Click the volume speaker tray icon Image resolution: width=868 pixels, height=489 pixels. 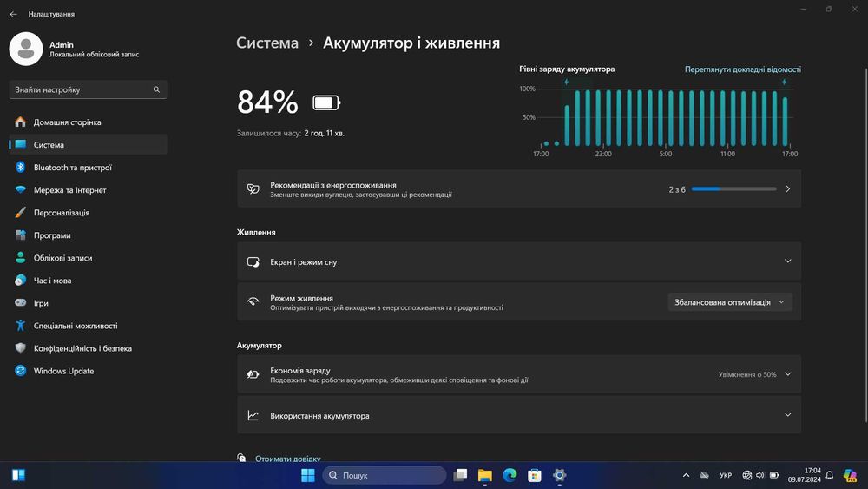(760, 475)
